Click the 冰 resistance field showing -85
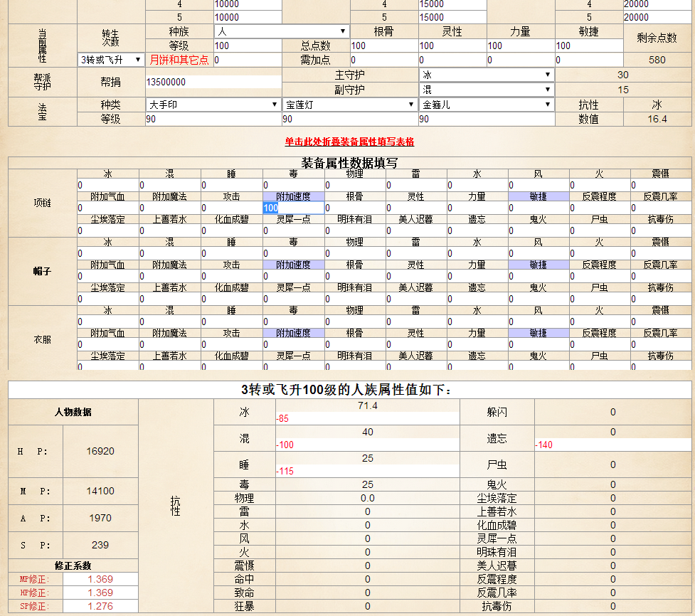695x616 pixels. (x=367, y=419)
